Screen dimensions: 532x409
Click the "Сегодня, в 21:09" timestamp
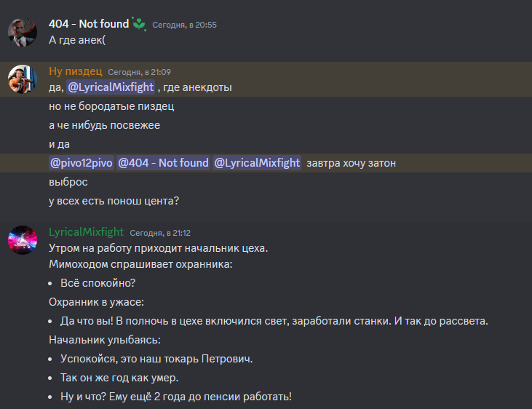click(x=139, y=72)
